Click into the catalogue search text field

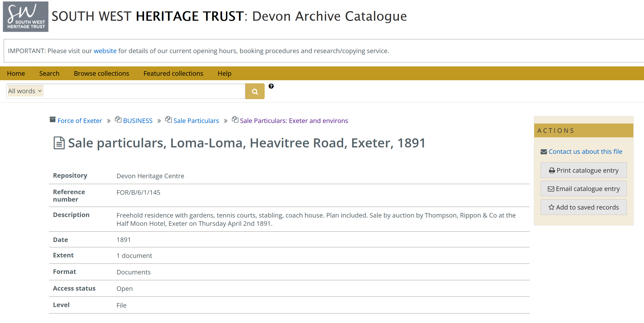click(x=144, y=91)
